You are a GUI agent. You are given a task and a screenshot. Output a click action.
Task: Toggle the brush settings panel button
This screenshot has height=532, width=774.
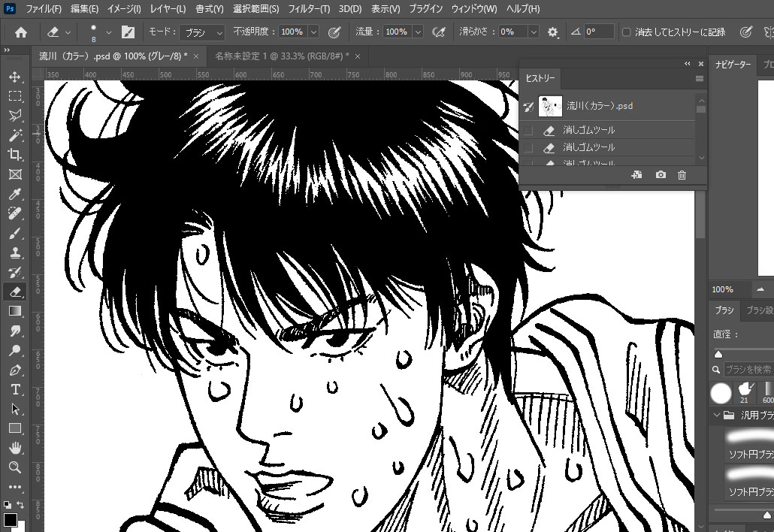tap(128, 32)
